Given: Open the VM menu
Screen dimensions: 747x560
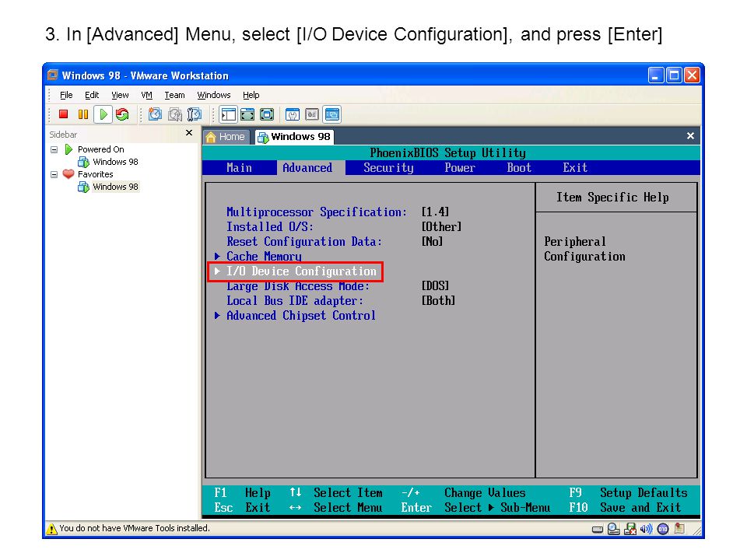Looking at the screenshot, I should [x=147, y=95].
